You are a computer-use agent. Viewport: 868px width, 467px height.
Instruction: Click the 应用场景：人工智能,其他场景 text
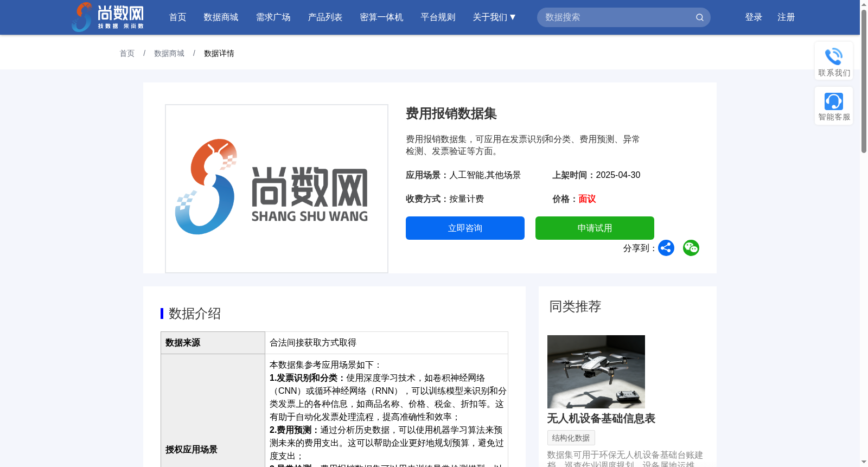click(463, 175)
